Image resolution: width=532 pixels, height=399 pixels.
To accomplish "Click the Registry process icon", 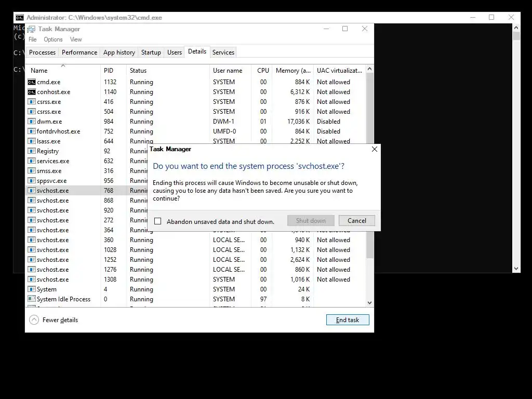I will coord(32,151).
